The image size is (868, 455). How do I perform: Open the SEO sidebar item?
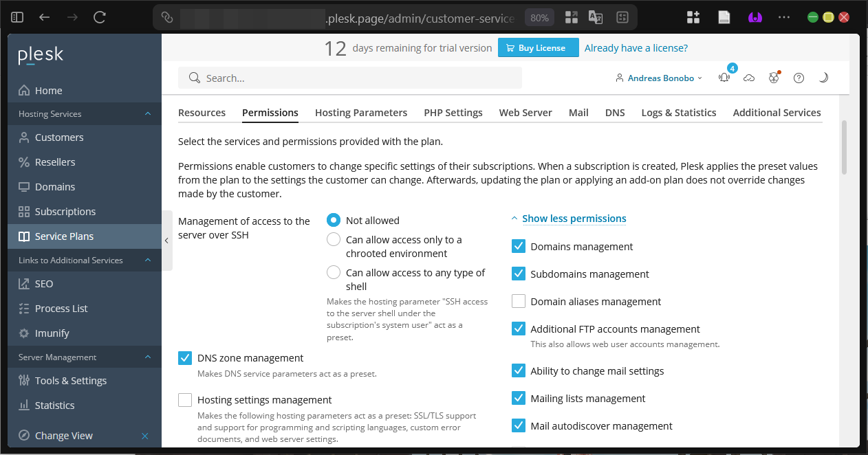click(44, 284)
